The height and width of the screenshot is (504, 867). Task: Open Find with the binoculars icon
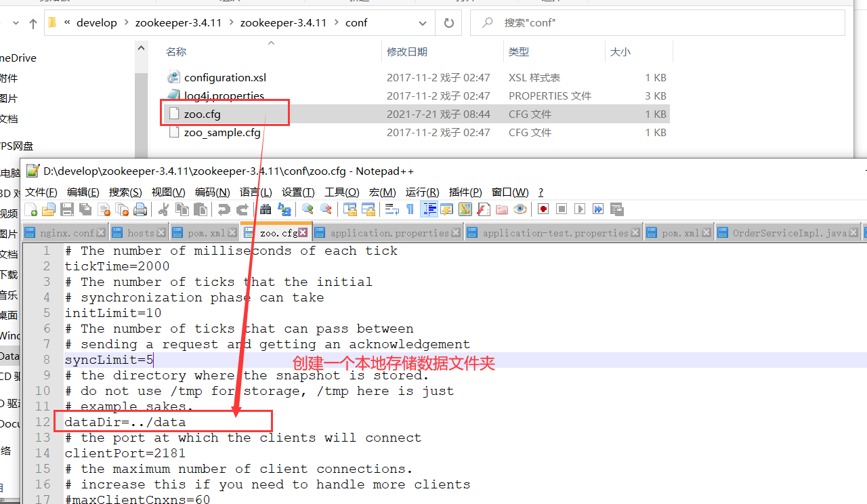coord(266,209)
